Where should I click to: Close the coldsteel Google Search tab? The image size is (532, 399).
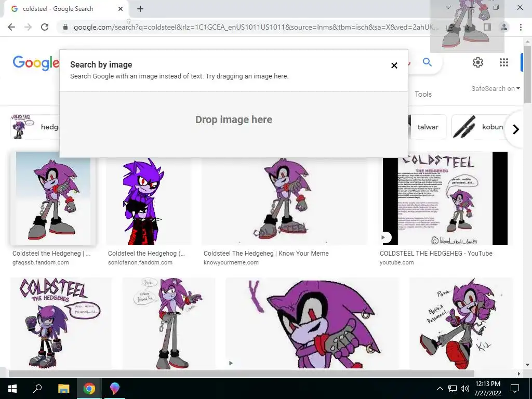point(121,9)
